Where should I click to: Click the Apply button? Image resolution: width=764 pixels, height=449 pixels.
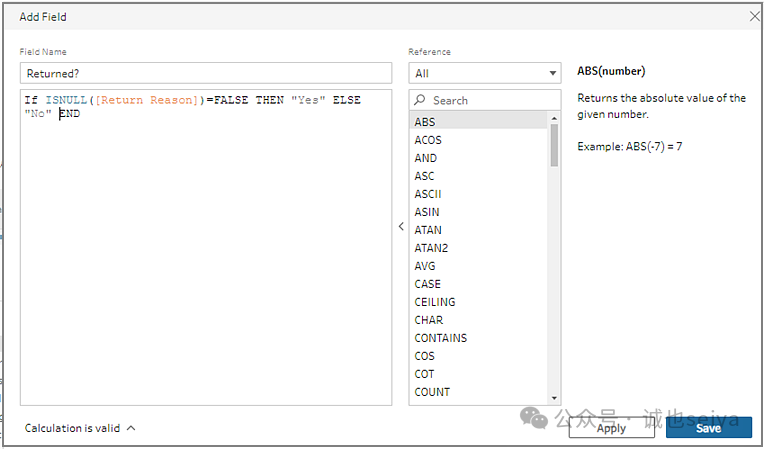[611, 428]
